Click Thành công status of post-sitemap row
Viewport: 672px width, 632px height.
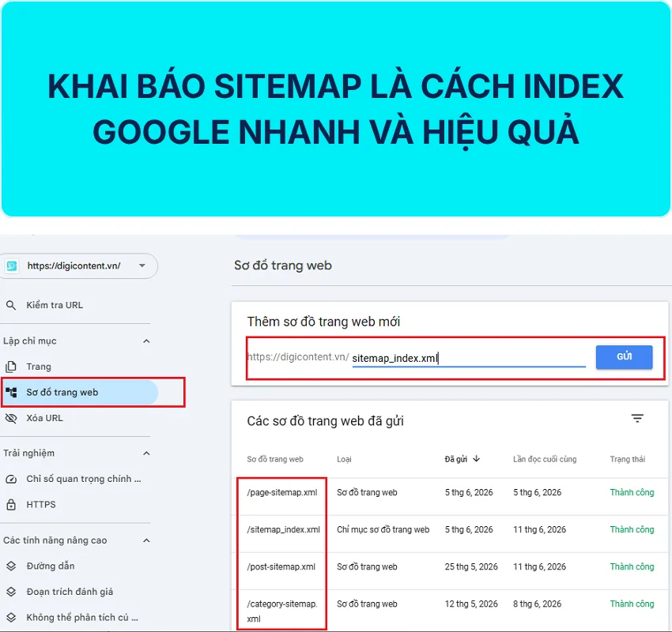pos(632,567)
